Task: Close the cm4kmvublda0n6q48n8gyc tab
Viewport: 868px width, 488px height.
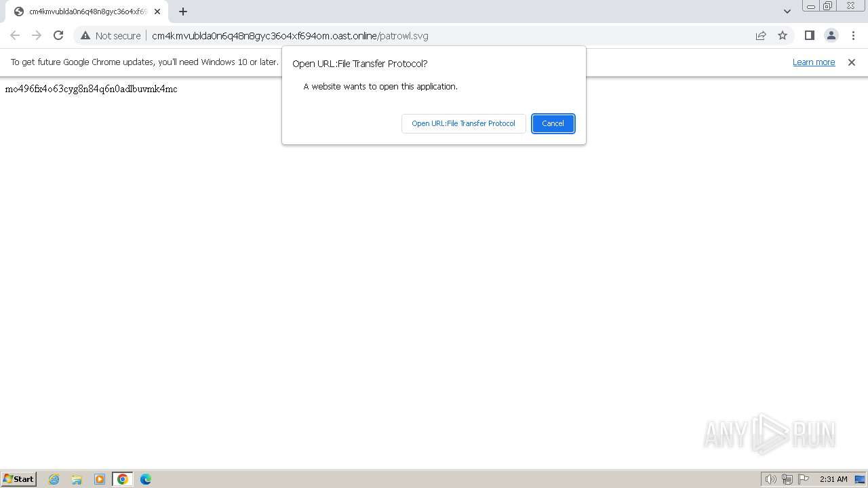Action: click(x=157, y=12)
